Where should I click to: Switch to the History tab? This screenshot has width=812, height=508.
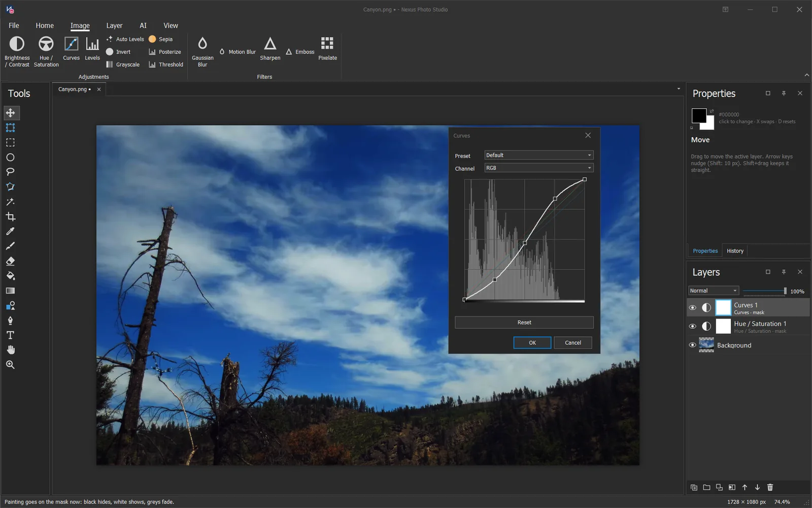pyautogui.click(x=735, y=251)
